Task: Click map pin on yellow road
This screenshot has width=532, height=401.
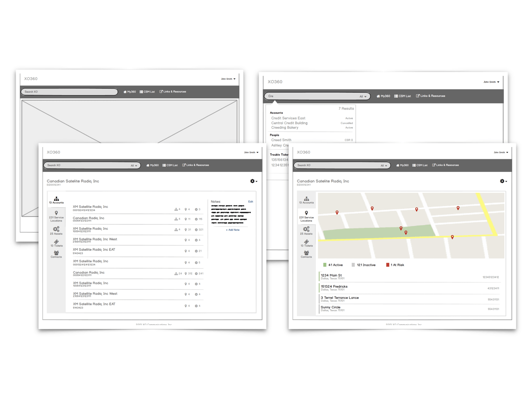Action: coord(452,237)
